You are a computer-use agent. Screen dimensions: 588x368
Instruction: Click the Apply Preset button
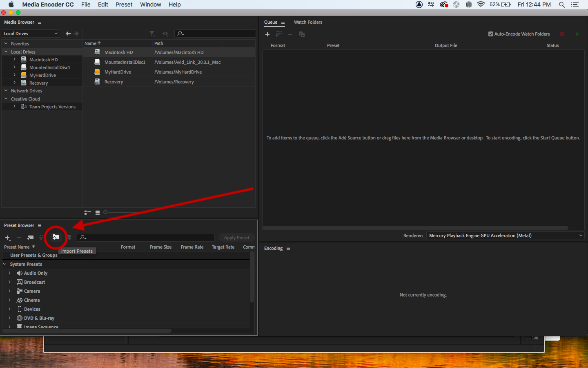(236, 238)
